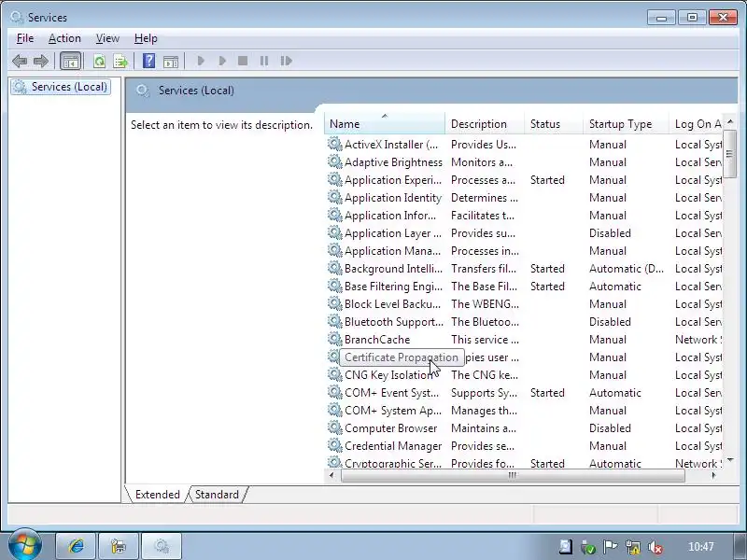Click the Forward arrow toolbar icon

pyautogui.click(x=41, y=61)
